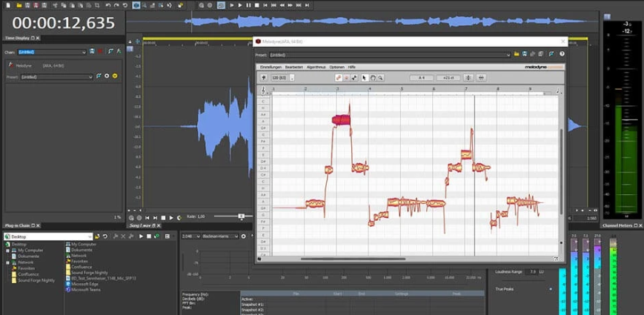Click Play in the top transport bar
Screen dimensions: 644x315
pyautogui.click(x=240, y=5)
